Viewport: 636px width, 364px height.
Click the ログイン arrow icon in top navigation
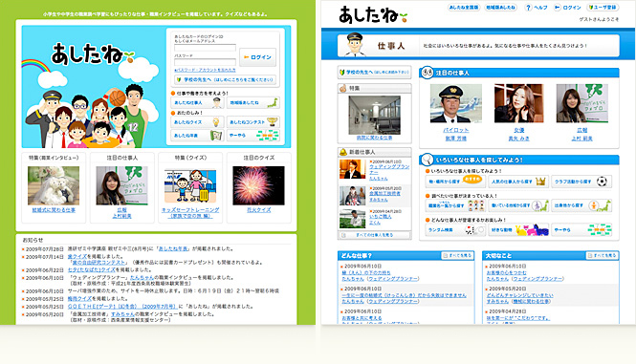coord(558,8)
